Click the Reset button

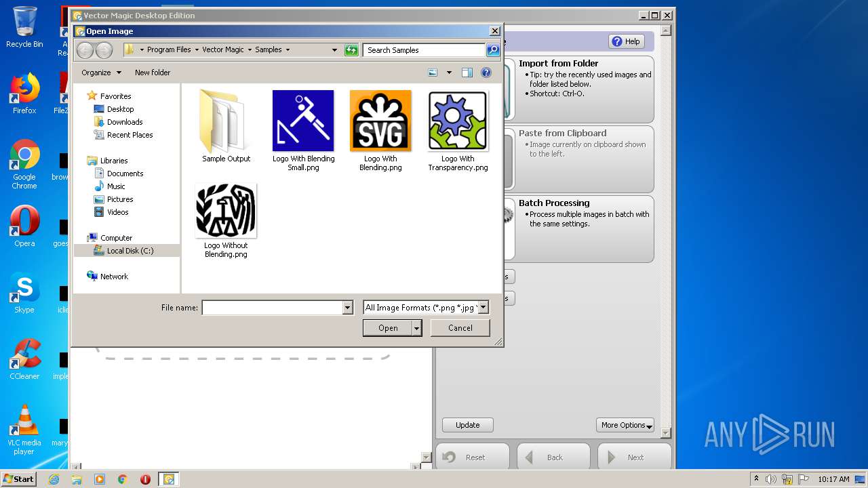[x=472, y=457]
